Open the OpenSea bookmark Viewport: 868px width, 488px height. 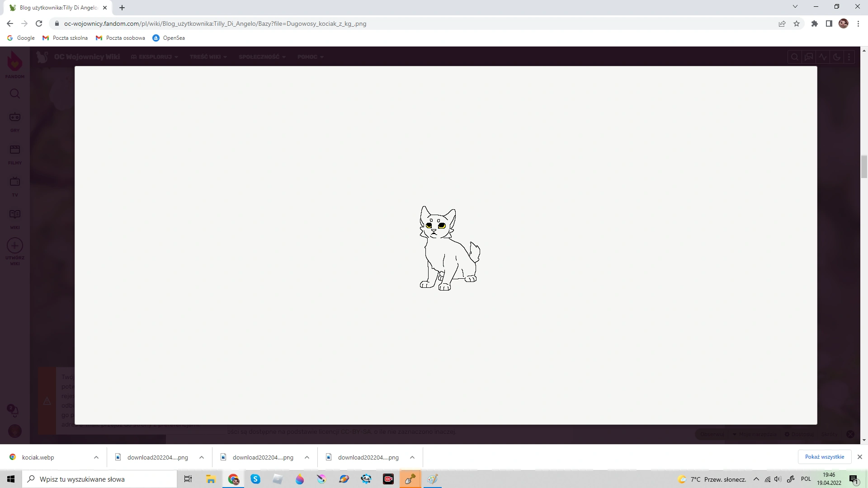[169, 38]
